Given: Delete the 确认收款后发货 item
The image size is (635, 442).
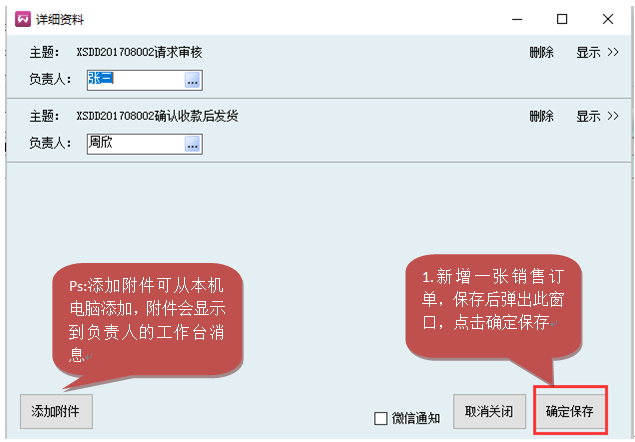Looking at the screenshot, I should coord(541,116).
